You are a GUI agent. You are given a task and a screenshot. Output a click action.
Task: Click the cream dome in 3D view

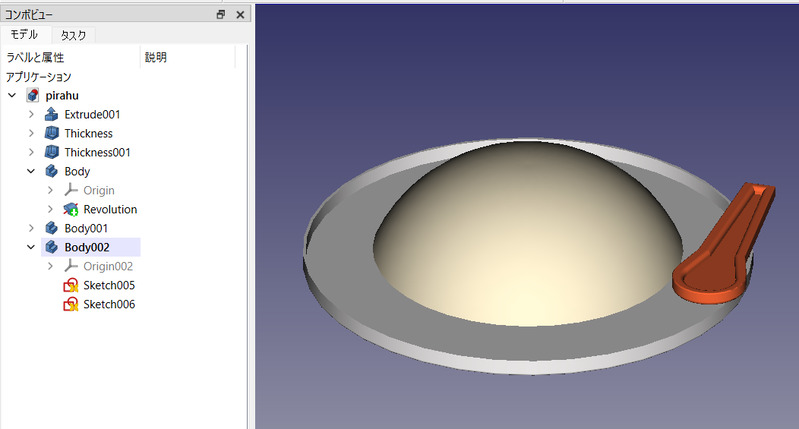pyautogui.click(x=527, y=234)
